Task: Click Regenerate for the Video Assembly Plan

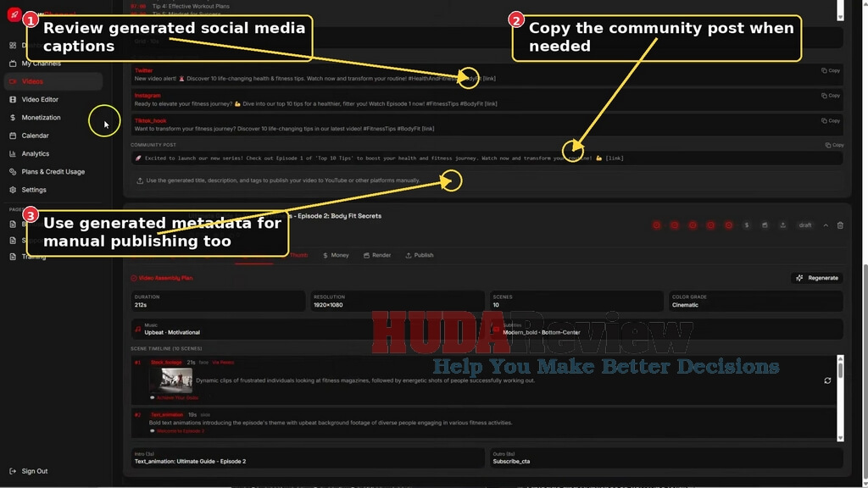Action: (817, 278)
